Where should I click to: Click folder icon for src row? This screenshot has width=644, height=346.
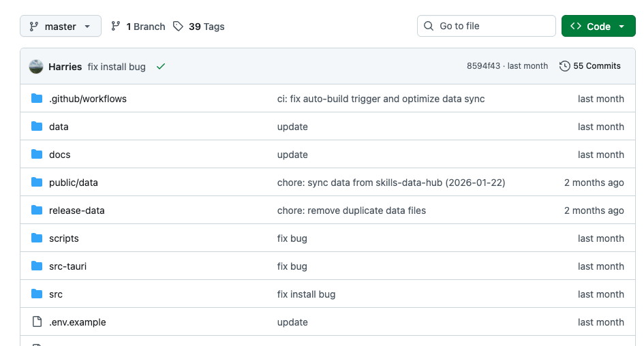tap(37, 294)
